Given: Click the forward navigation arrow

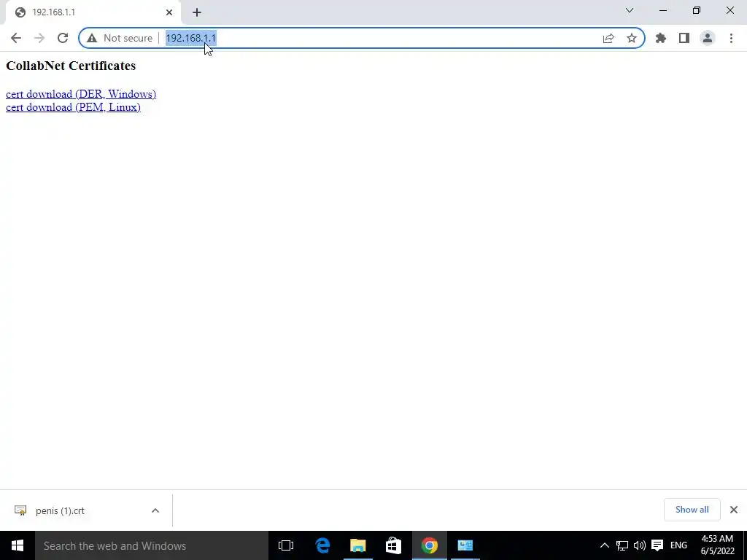Looking at the screenshot, I should pos(39,38).
